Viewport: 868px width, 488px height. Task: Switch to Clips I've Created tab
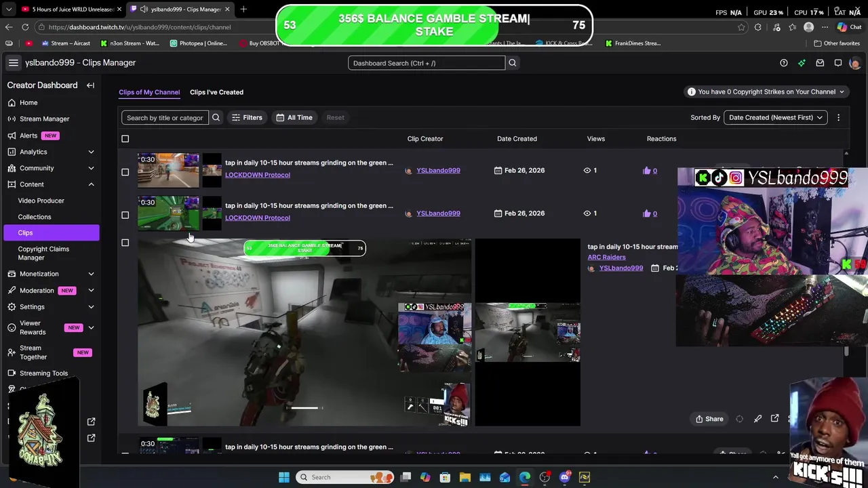click(216, 92)
